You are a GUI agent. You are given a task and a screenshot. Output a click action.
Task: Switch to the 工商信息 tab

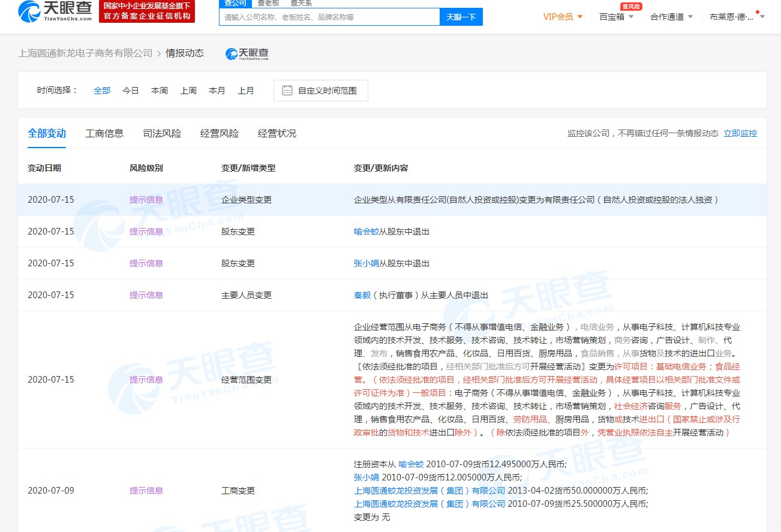pos(104,133)
